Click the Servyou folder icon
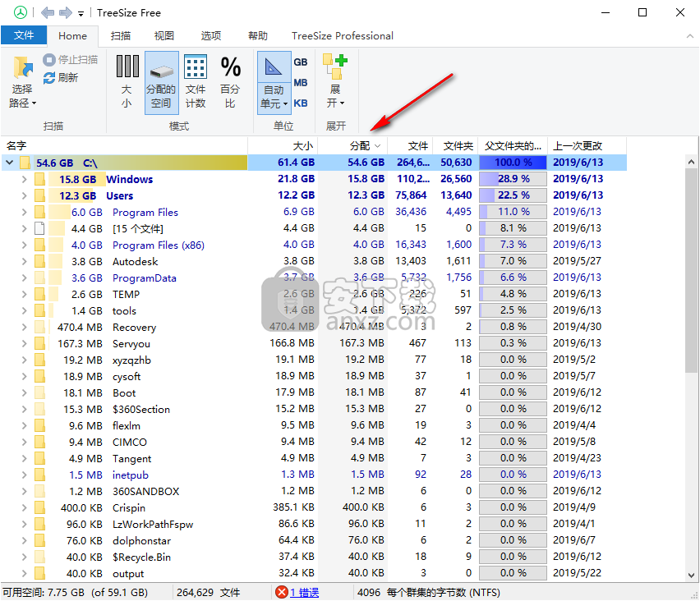The width and height of the screenshot is (700, 601). tap(39, 343)
